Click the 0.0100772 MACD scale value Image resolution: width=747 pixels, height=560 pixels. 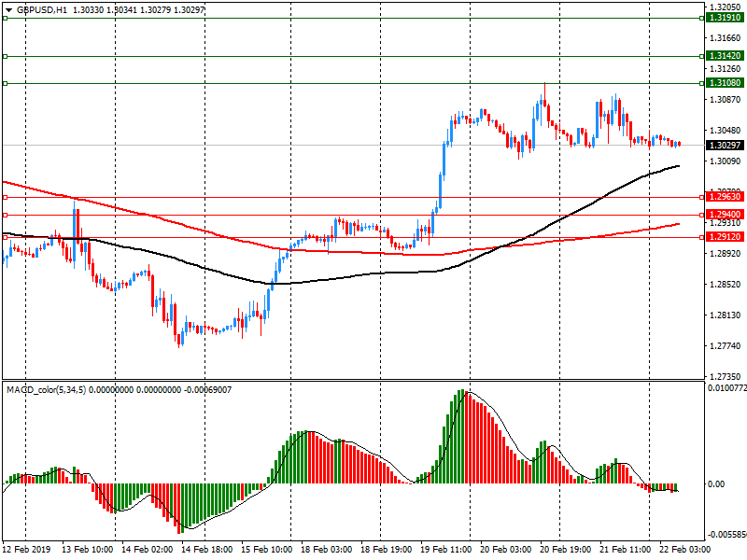point(726,386)
